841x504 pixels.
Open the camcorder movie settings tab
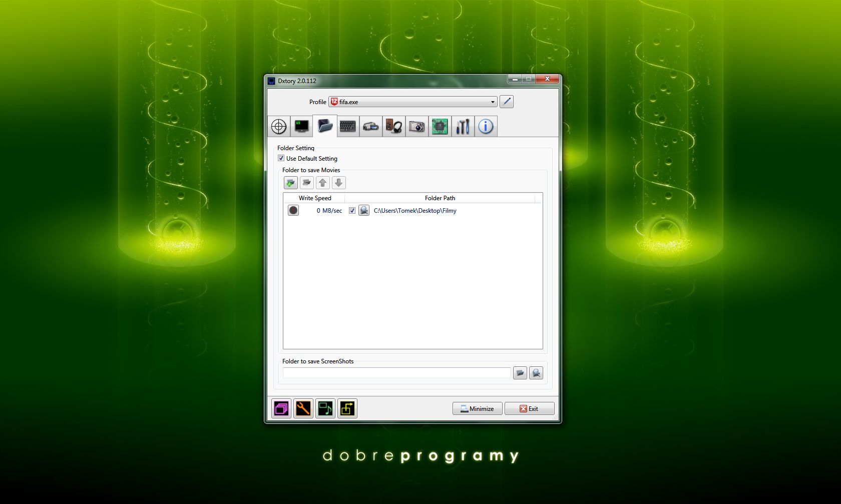tap(370, 126)
